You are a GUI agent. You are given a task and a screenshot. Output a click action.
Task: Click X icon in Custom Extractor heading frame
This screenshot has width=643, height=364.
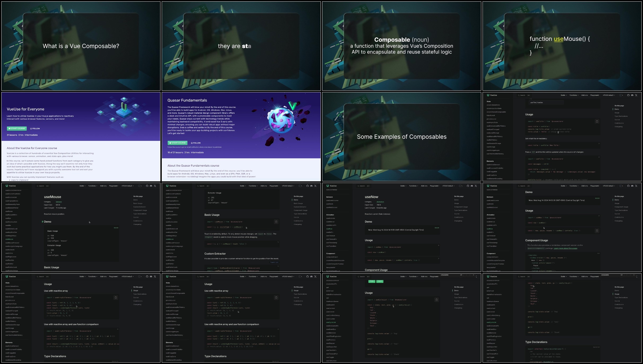pyautogui.click(x=315, y=186)
